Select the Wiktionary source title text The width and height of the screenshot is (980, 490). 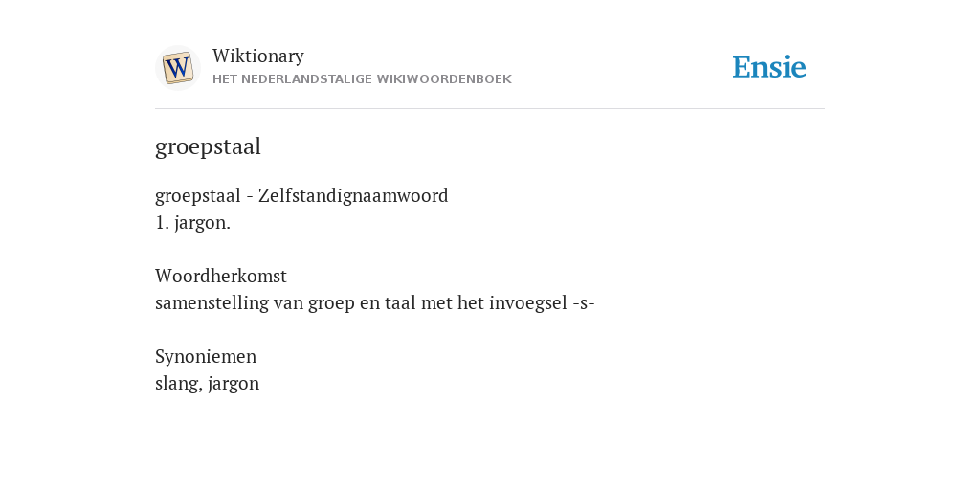258,56
